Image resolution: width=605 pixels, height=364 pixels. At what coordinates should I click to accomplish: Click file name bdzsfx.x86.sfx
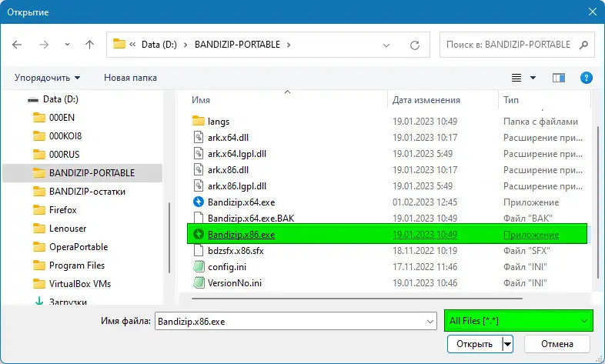236,251
